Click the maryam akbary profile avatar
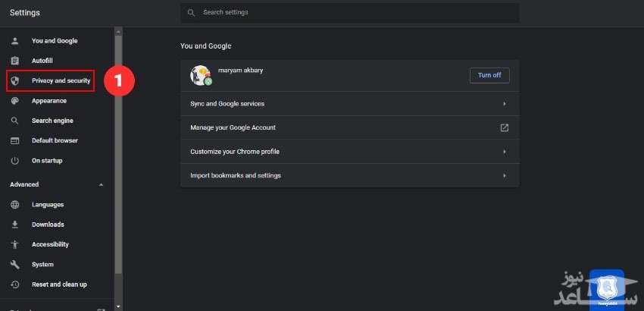Screen dimensions: 644x311 tap(200, 74)
